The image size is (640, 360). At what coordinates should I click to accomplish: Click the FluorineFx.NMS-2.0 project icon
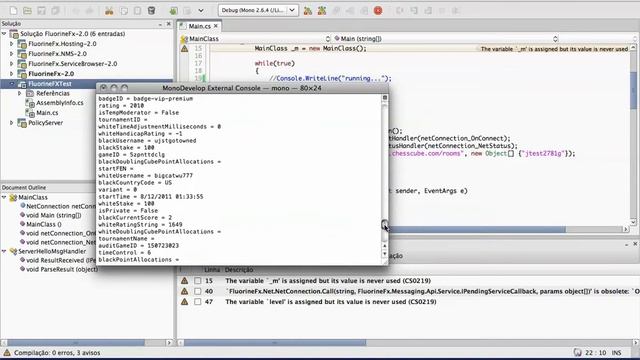pyautogui.click(x=22, y=54)
